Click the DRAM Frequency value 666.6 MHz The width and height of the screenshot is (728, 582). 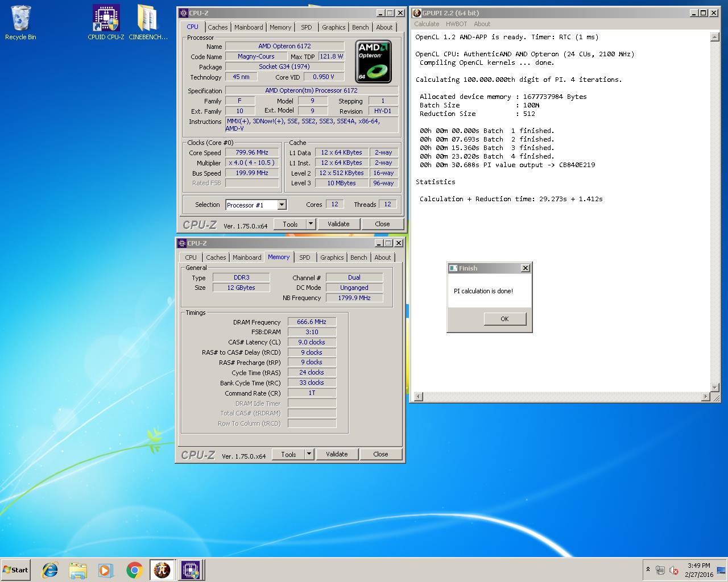[x=312, y=322]
